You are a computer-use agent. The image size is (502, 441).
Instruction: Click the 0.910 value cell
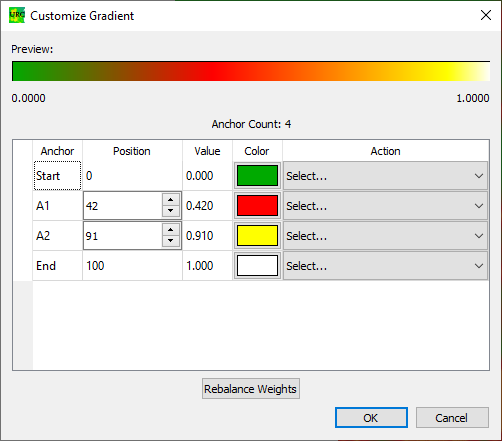207,236
